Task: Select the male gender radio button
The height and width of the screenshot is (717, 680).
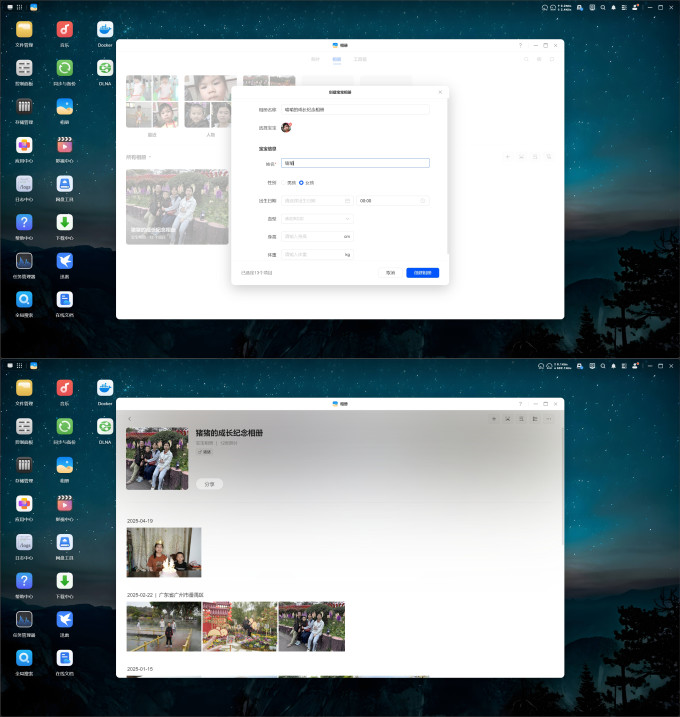Action: 284,183
